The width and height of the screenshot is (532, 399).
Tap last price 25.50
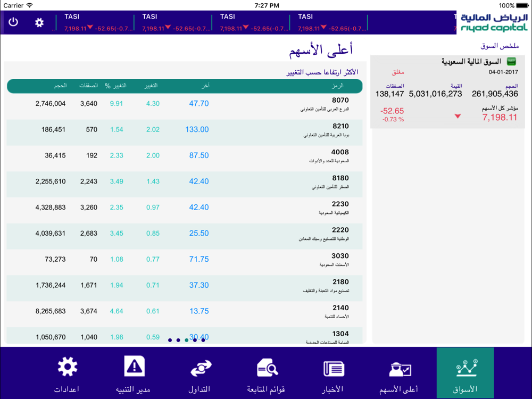click(199, 234)
